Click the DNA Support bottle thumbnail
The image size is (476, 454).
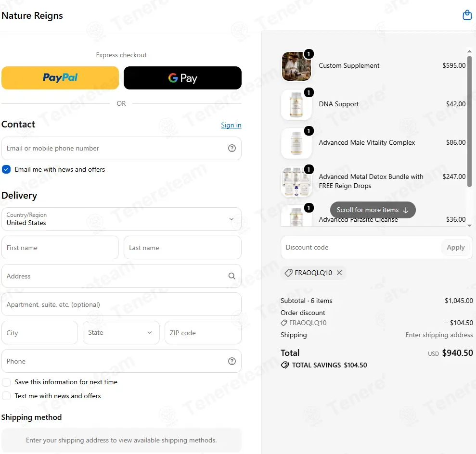coord(296,104)
